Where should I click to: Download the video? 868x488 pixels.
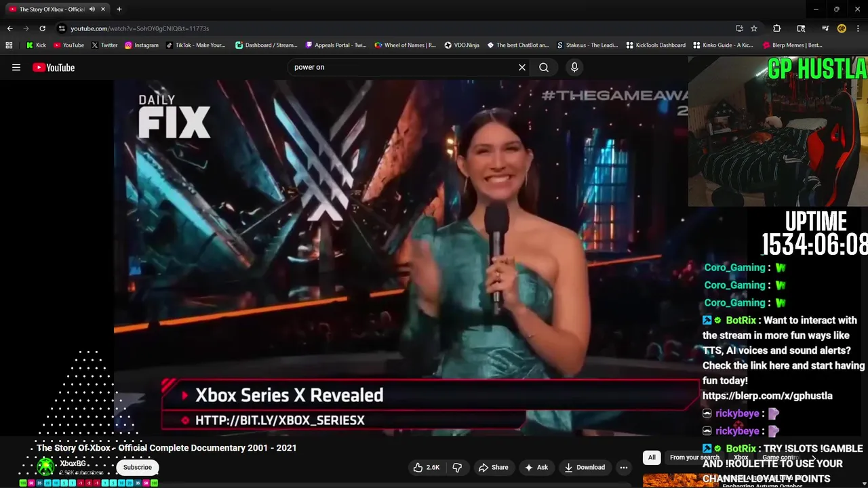(x=585, y=467)
